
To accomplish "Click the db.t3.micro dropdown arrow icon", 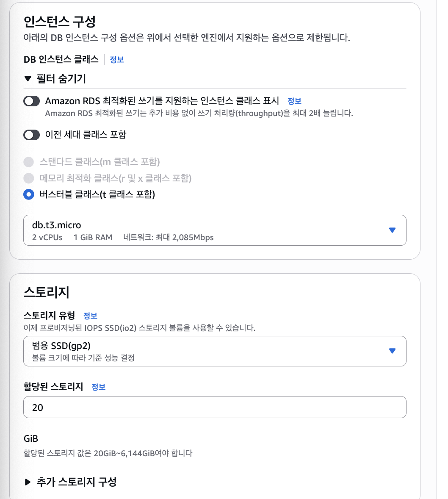I will tap(392, 230).
